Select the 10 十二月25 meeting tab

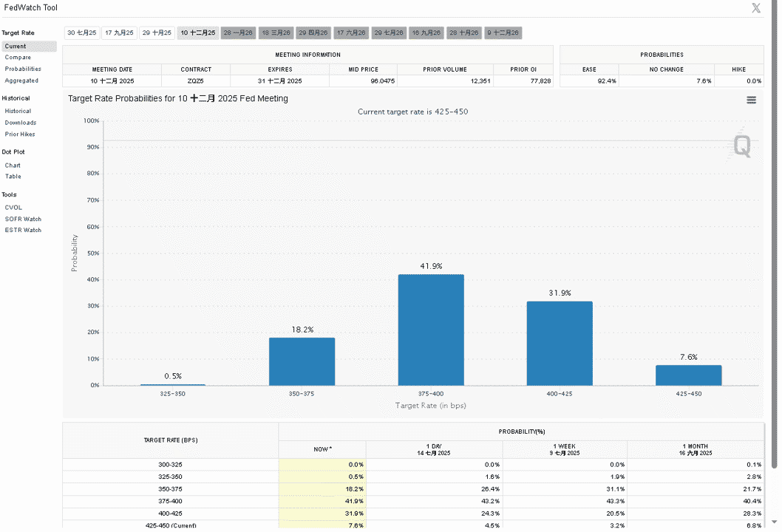coord(198,33)
